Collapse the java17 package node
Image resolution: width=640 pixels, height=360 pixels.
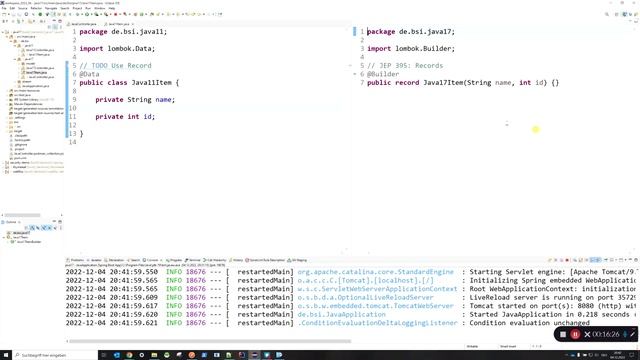click(x=15, y=59)
